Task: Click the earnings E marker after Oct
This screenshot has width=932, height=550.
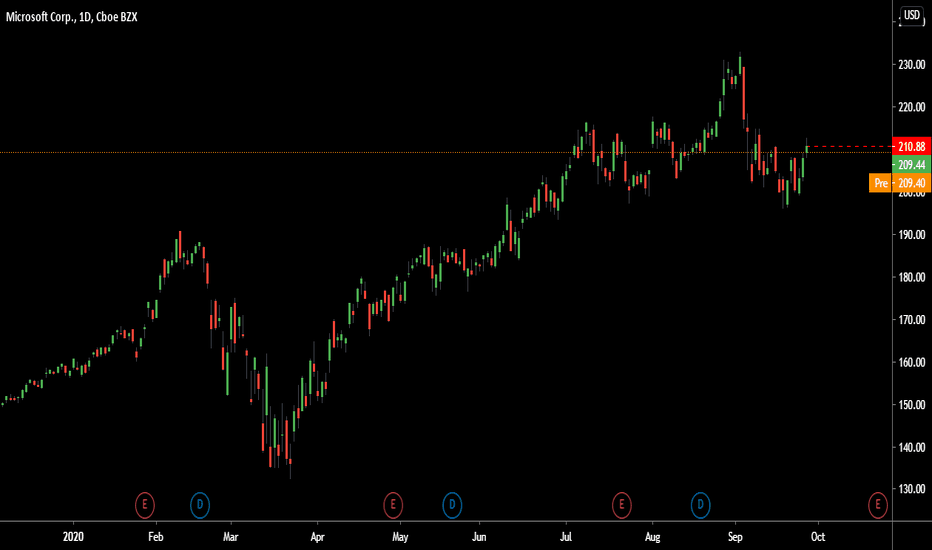Action: click(x=878, y=505)
